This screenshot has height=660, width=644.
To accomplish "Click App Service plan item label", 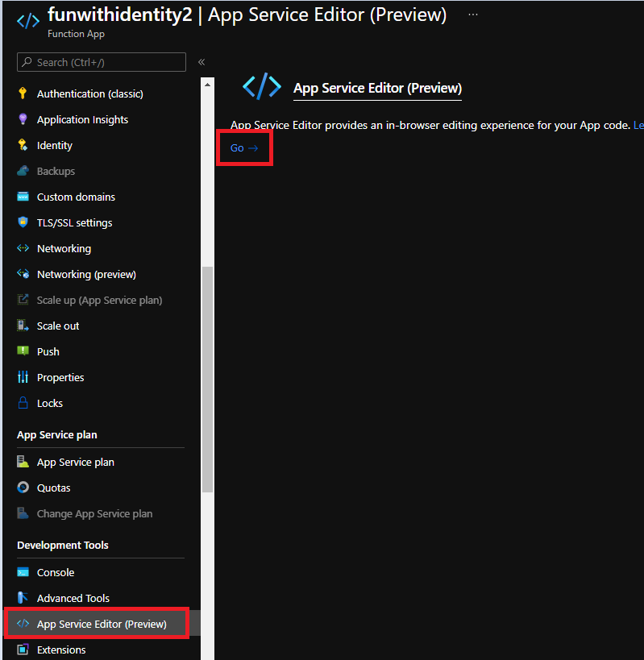I will point(76,462).
